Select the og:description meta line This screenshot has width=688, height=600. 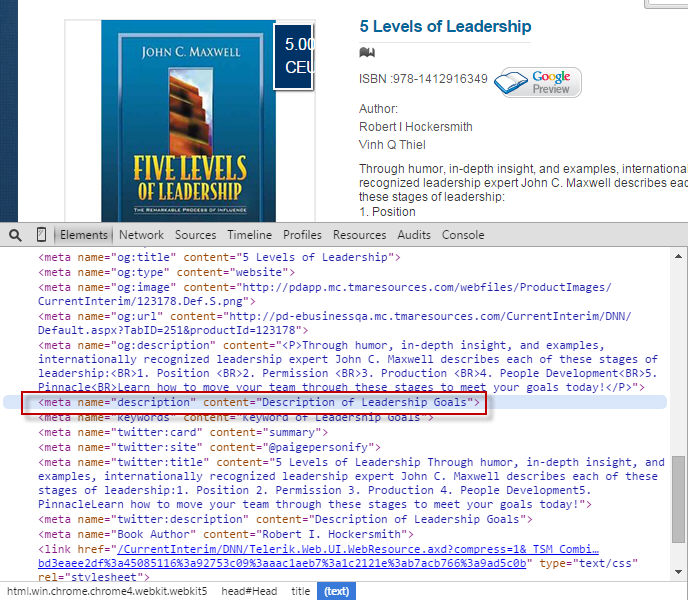point(348,366)
